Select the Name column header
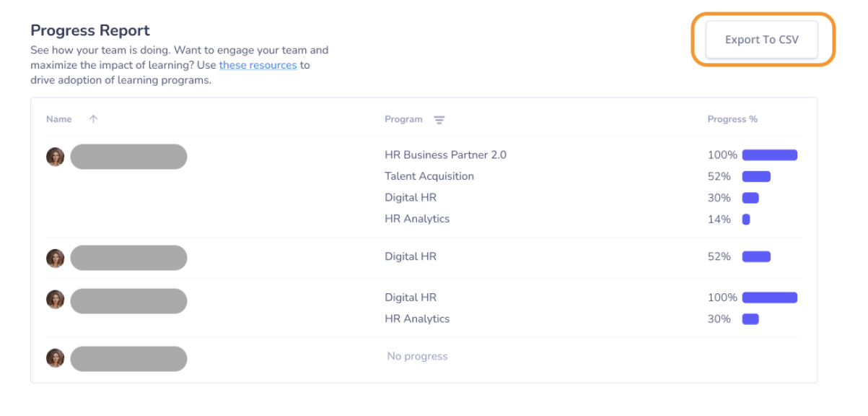Viewport: 868px width, 416px height. (59, 119)
